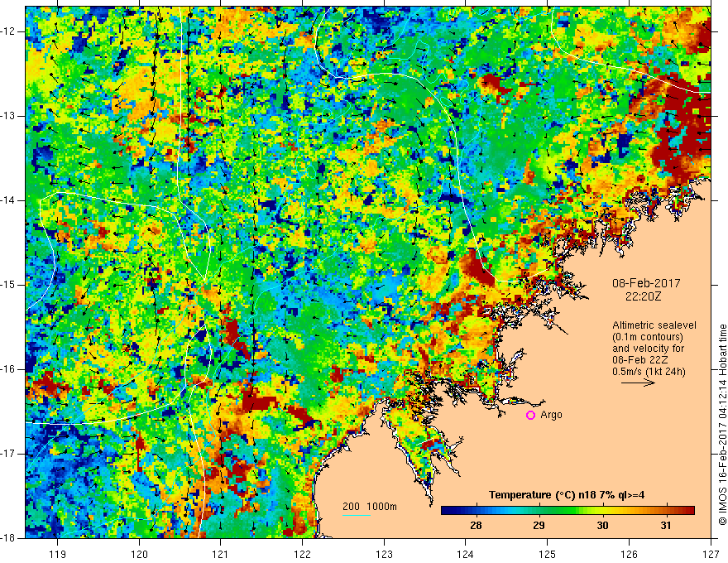728x563 pixels.
Task: Click the '0.5m/s (1kt 24h)' text
Action: 649,372
